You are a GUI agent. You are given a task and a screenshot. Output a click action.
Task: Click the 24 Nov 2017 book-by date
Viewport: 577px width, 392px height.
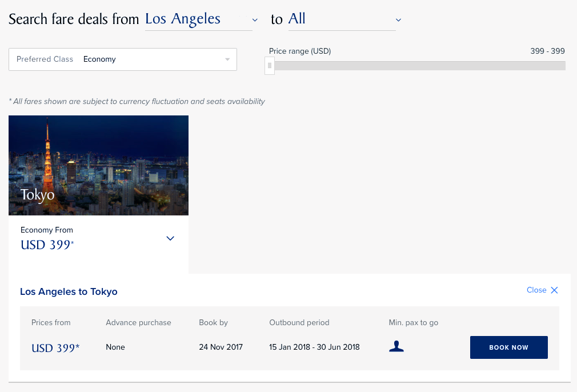click(221, 347)
